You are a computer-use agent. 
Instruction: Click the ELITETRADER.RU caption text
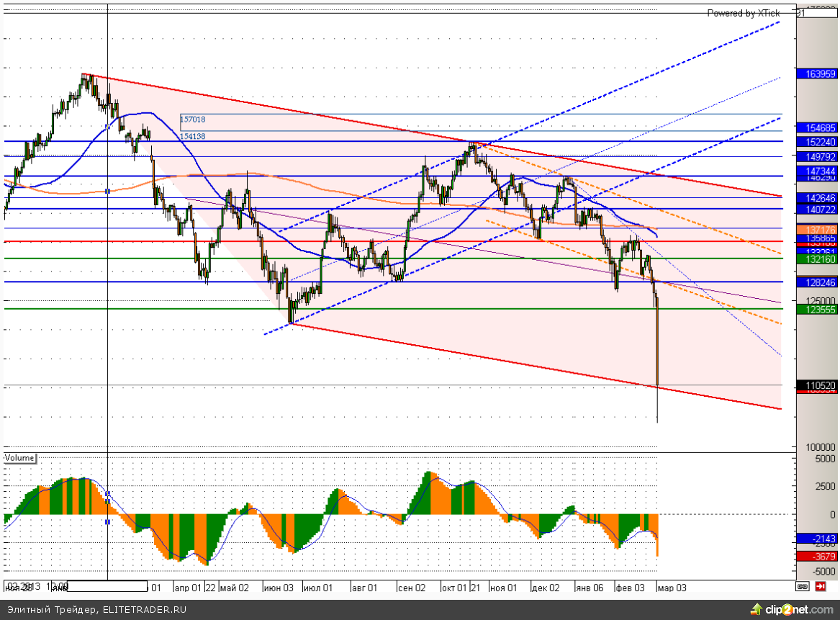pyautogui.click(x=143, y=609)
